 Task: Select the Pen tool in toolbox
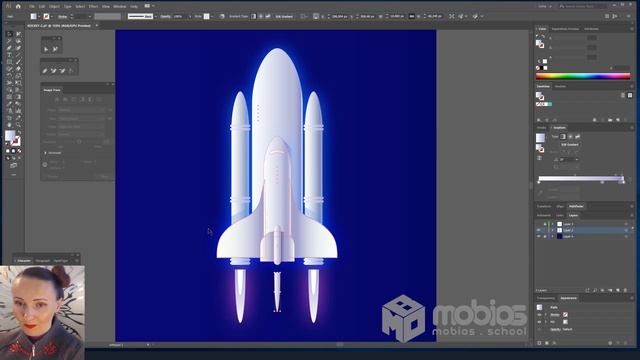(x=9, y=48)
